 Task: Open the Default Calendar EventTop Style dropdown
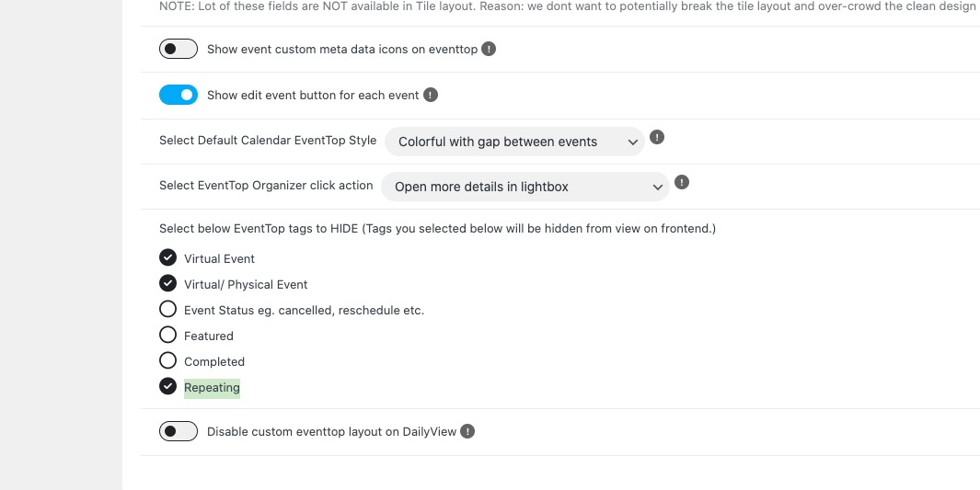[514, 142]
